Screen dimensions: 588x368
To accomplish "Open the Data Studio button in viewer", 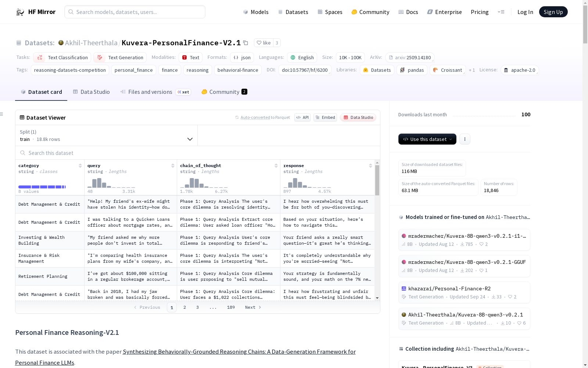I will (358, 117).
